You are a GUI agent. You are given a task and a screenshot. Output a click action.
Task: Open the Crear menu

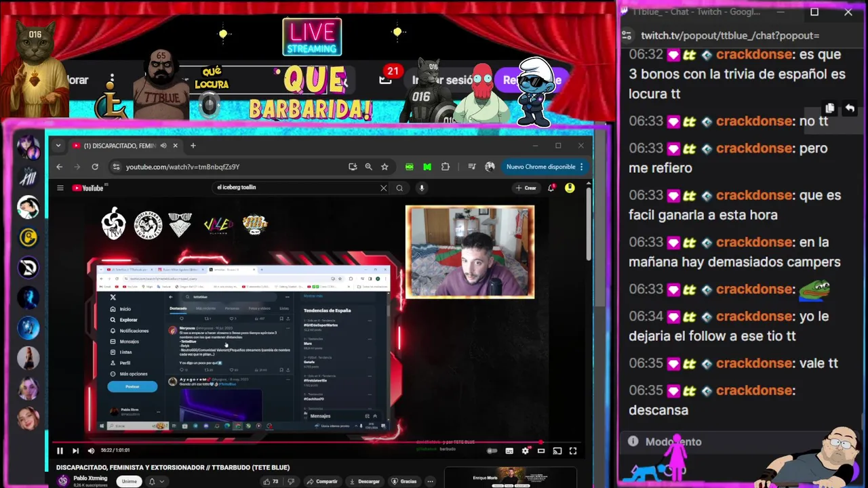526,188
